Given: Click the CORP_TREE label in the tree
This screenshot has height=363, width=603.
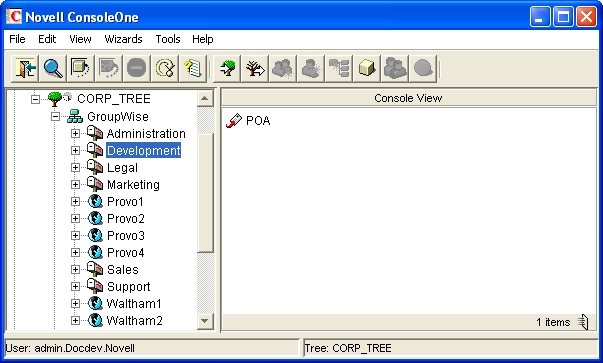Looking at the screenshot, I should 114,99.
